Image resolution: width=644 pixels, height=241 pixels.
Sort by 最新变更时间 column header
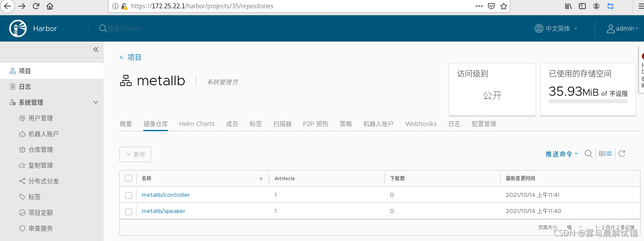520,178
